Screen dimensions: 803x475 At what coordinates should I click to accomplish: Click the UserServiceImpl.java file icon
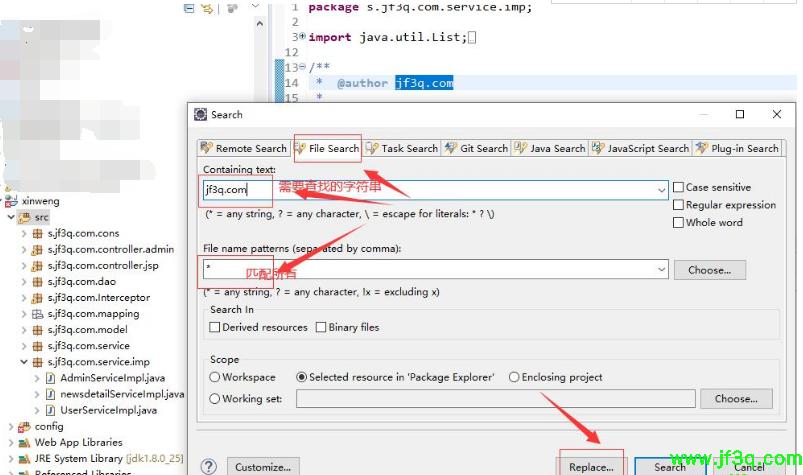(x=50, y=410)
